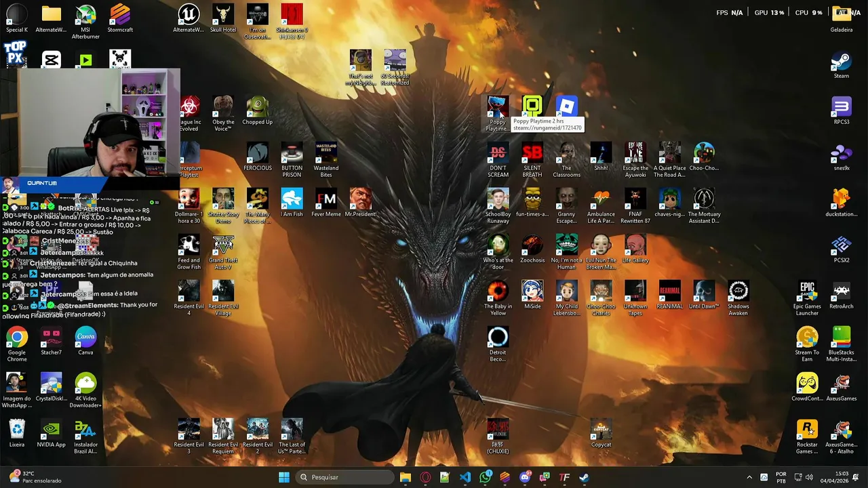Open the NVIDIA App shortcut
The width and height of the screenshot is (868, 488).
pyautogui.click(x=51, y=434)
